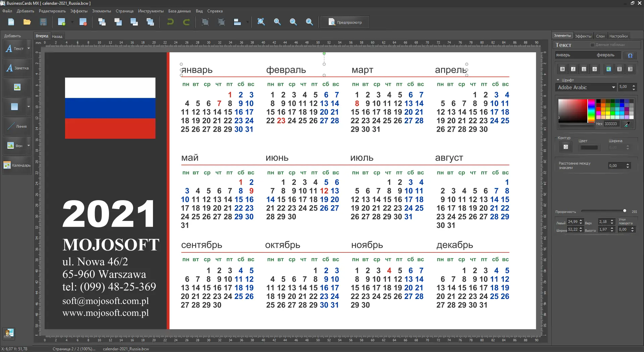Open the Справка help menu

[215, 11]
